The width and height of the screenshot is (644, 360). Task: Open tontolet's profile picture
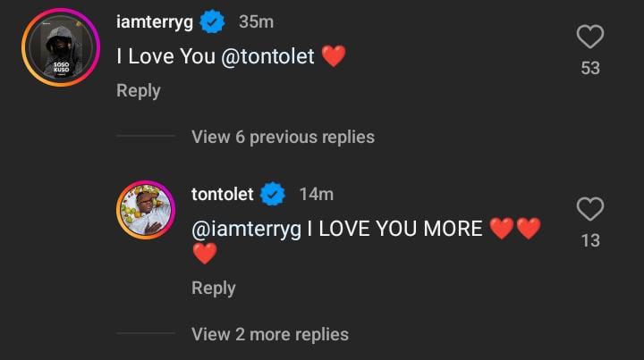point(146,211)
